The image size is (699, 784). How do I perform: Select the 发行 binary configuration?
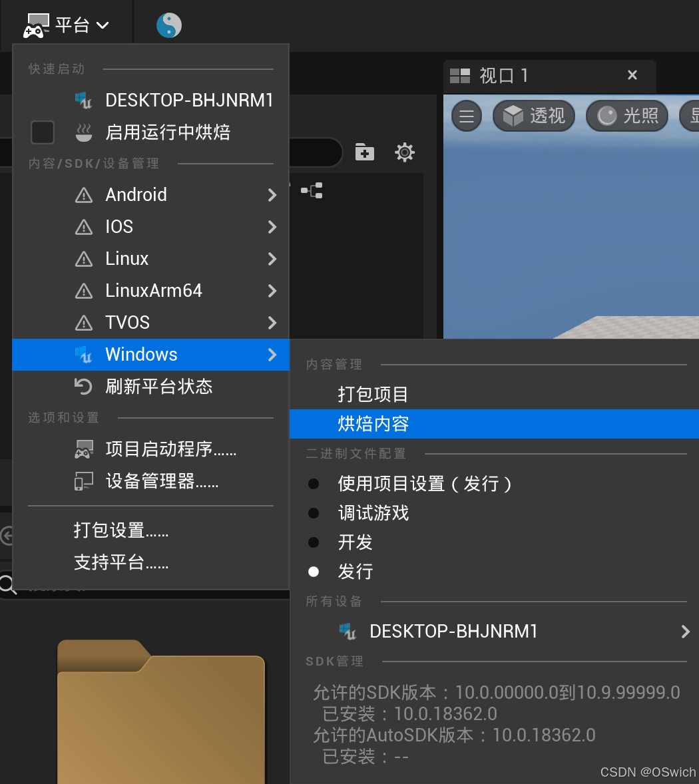(x=494, y=572)
